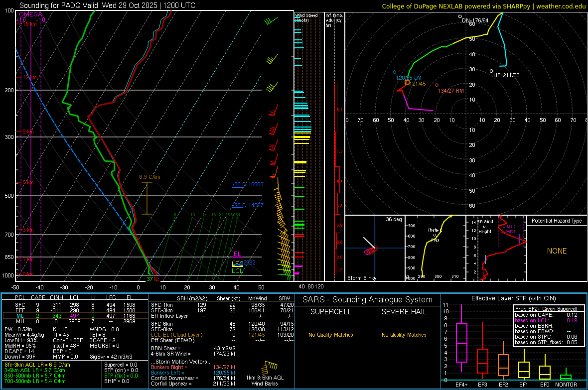The height and width of the screenshot is (390, 588).
Task: Click the '36 deg' slinky value
Action: tap(393, 219)
